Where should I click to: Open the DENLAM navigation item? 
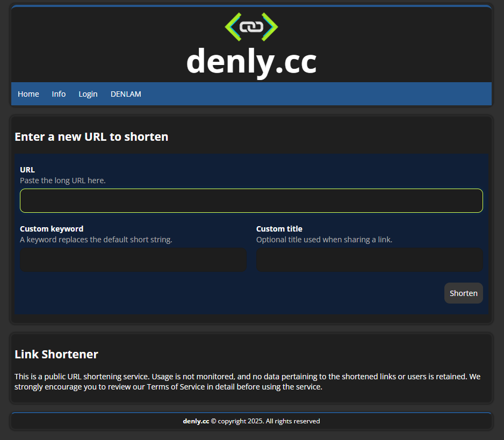coord(126,93)
